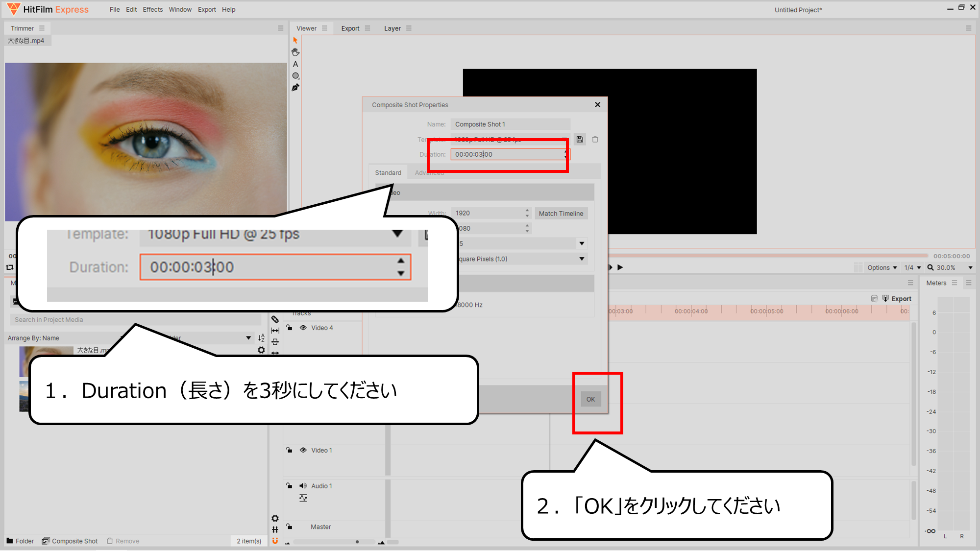Screen dimensions: 980x551
Task: Toggle lock on Master track
Action: [x=289, y=527]
